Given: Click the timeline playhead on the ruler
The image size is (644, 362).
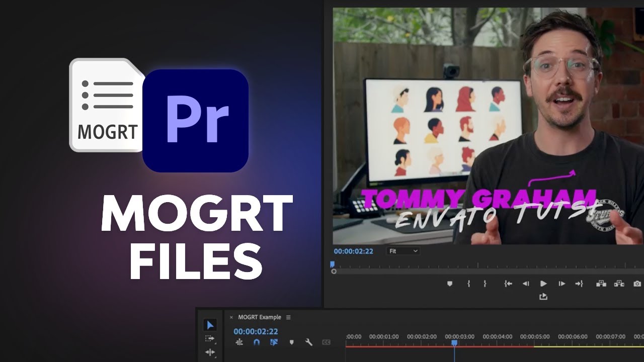Looking at the screenshot, I should click(x=454, y=343).
